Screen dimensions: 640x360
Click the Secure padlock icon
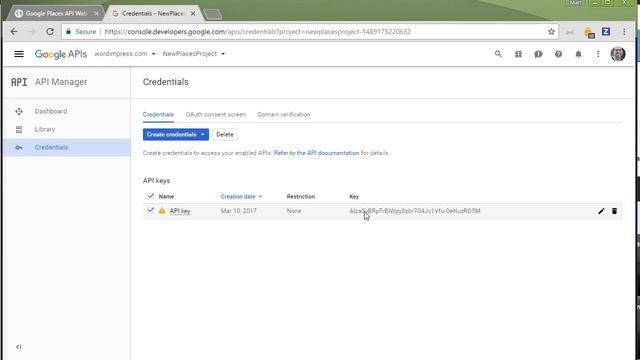(x=68, y=31)
